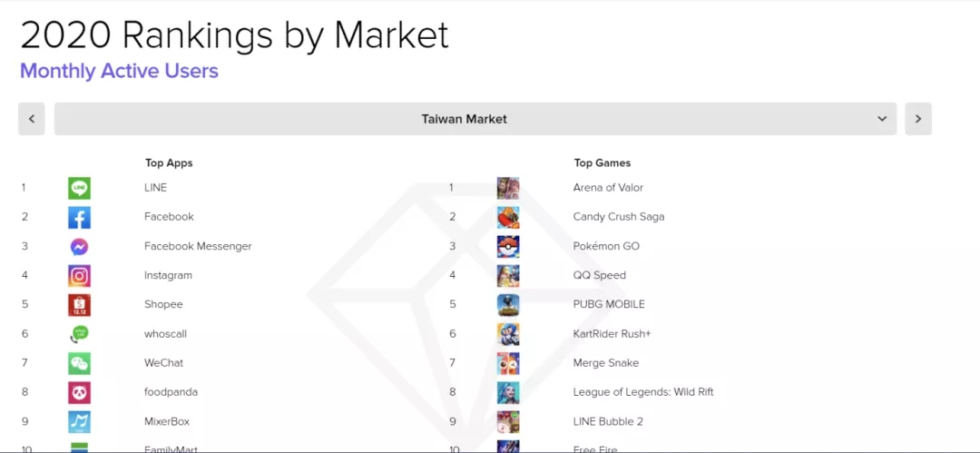The image size is (980, 453).
Task: Advance to the next market arrow
Action: tap(918, 119)
